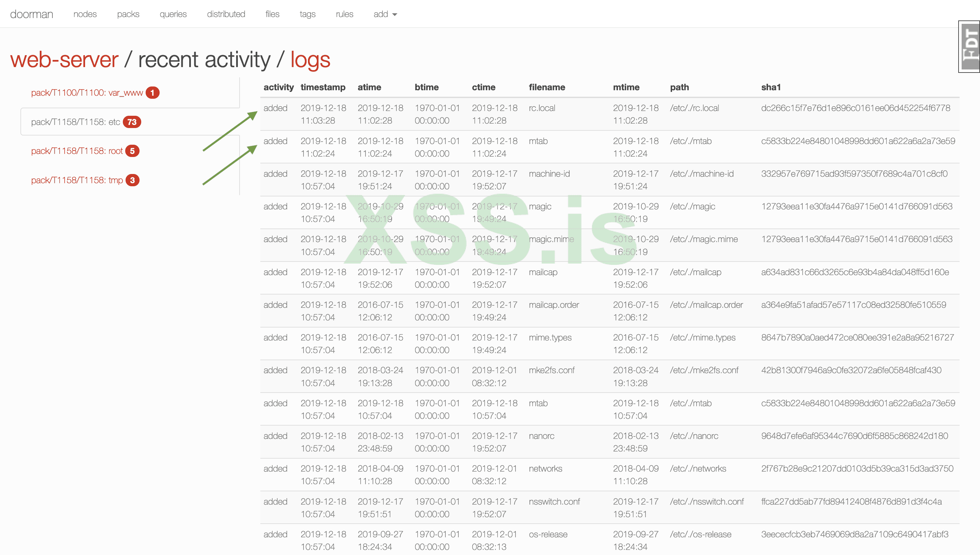980x555 pixels.
Task: Open the web-server node link in heading
Action: [64, 60]
